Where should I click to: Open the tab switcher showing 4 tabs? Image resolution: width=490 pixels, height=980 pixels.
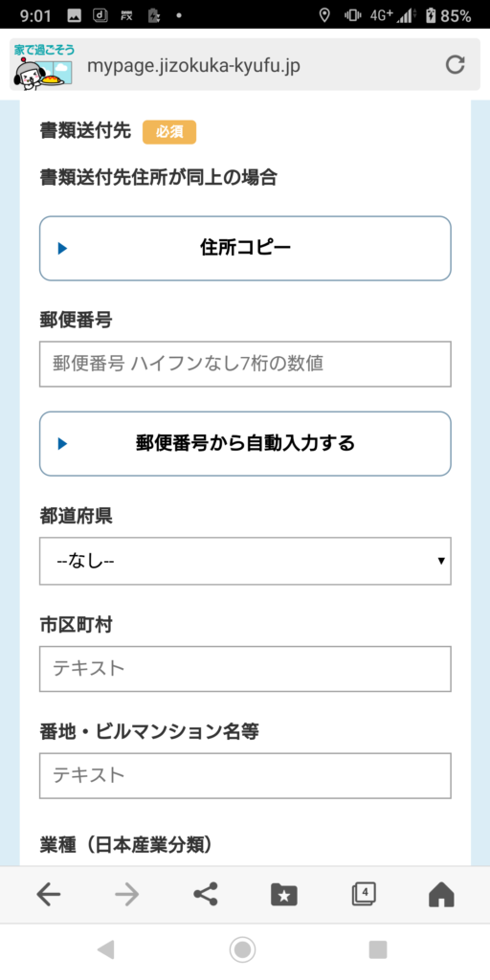[x=363, y=894]
